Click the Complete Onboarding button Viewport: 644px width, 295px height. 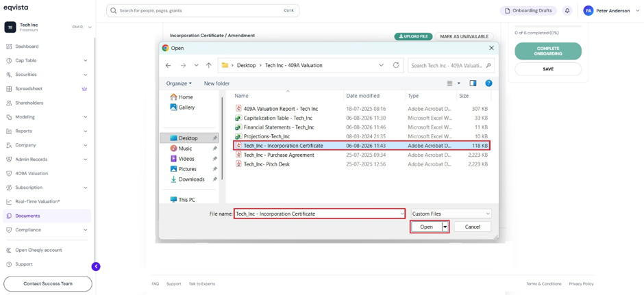coord(548,51)
